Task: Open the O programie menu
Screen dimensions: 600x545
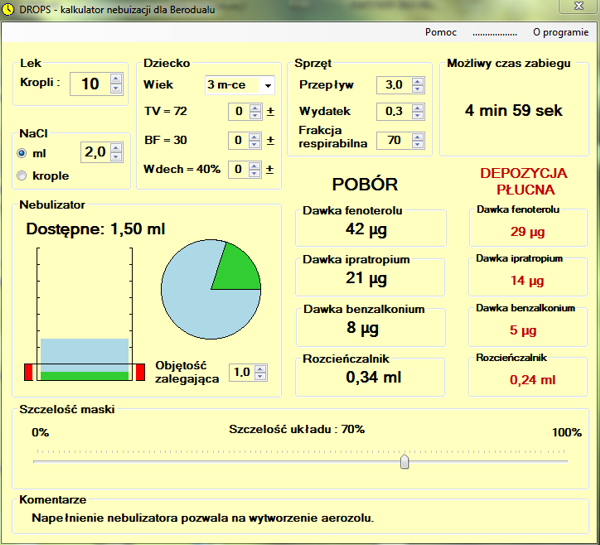Action: [x=560, y=32]
